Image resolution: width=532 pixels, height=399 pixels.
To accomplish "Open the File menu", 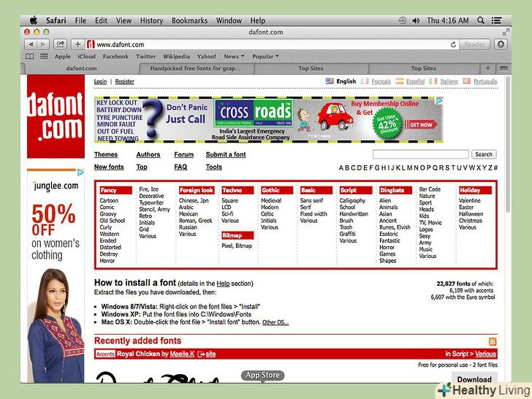I will [80, 20].
